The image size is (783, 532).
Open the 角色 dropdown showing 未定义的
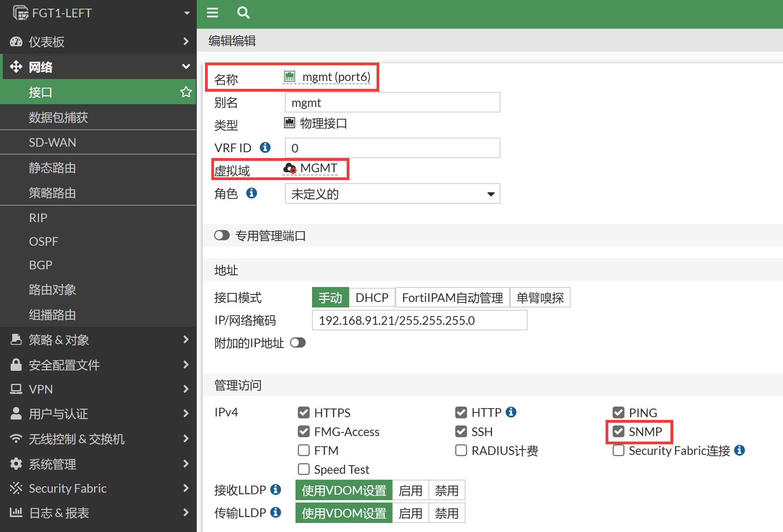pos(392,194)
